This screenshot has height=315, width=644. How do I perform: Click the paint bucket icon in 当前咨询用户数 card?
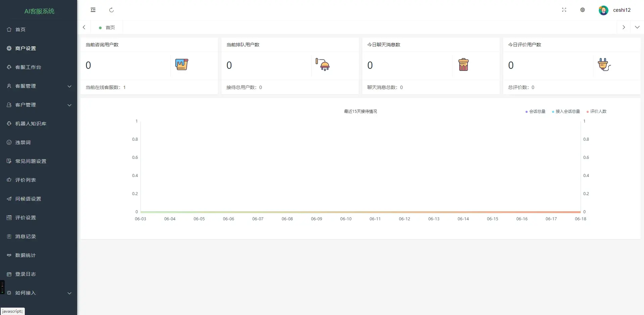click(x=181, y=64)
